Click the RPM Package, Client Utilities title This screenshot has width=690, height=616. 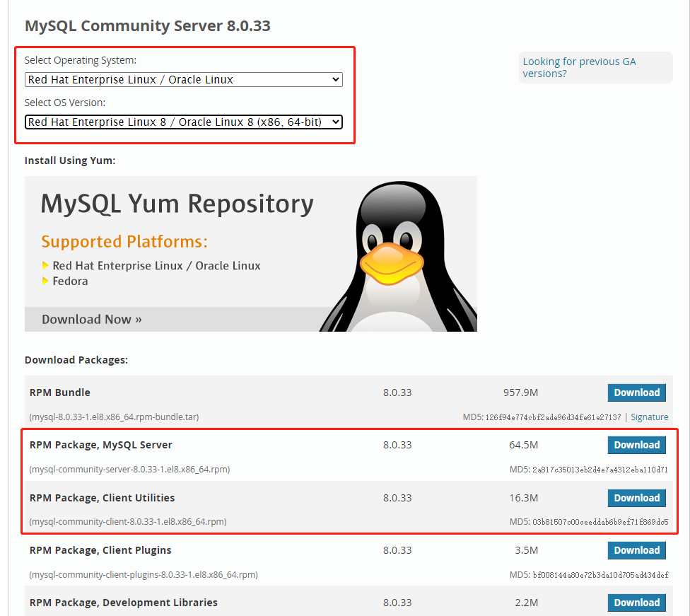(x=102, y=498)
